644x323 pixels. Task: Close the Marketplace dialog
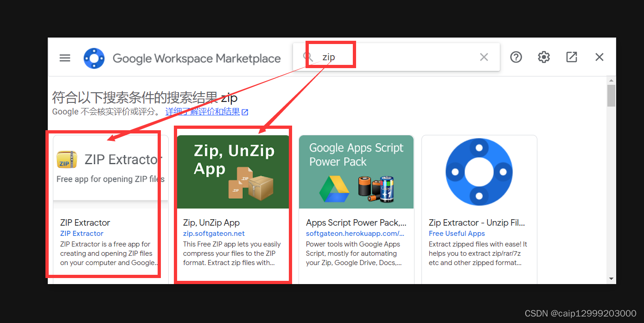tap(599, 57)
